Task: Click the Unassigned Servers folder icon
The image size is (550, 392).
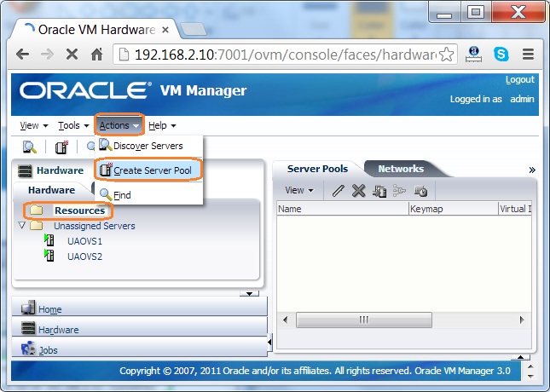Action: point(37,225)
